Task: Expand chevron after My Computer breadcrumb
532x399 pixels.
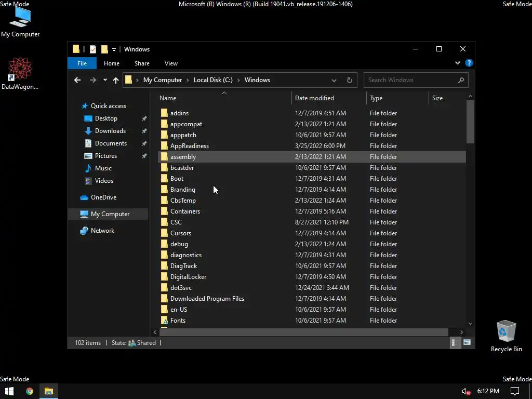Action: pyautogui.click(x=188, y=80)
